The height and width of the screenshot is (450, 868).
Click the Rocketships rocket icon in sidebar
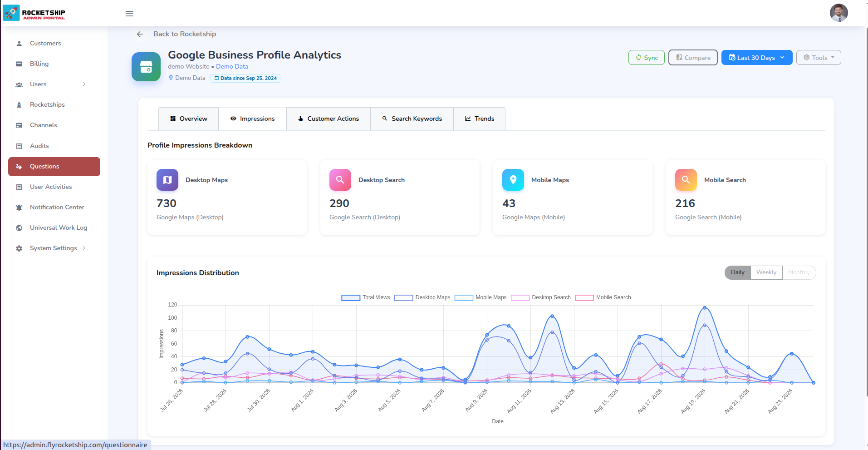[19, 105]
